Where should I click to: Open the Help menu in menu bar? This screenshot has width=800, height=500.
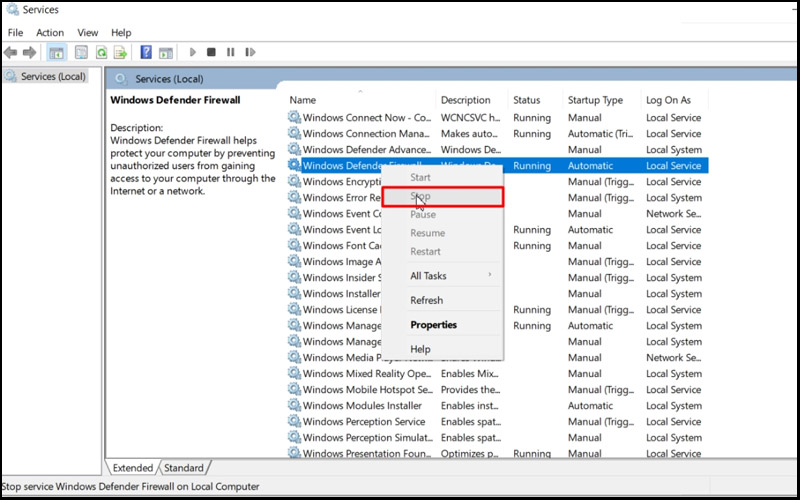point(121,33)
